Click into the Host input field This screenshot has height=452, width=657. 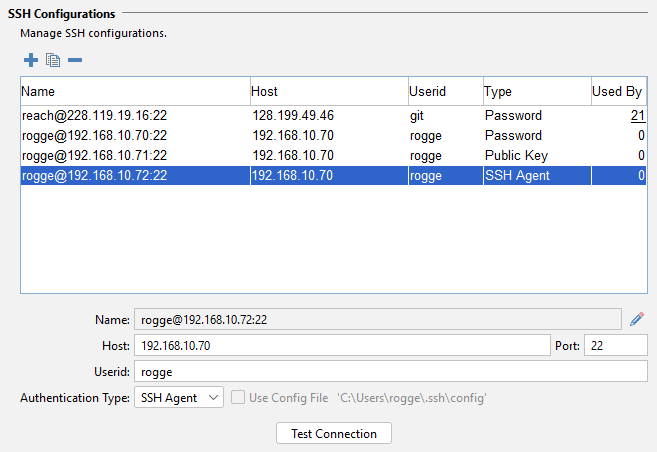[340, 346]
